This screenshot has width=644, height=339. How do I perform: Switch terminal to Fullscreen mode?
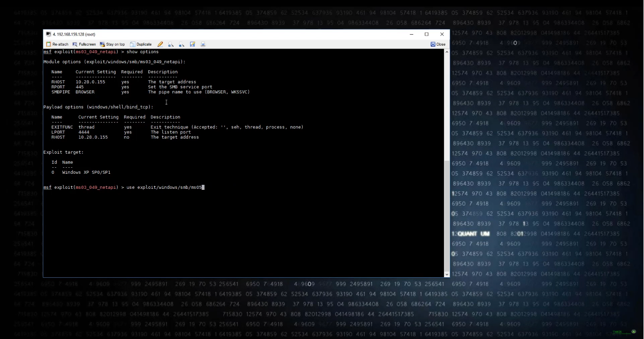pos(84,44)
